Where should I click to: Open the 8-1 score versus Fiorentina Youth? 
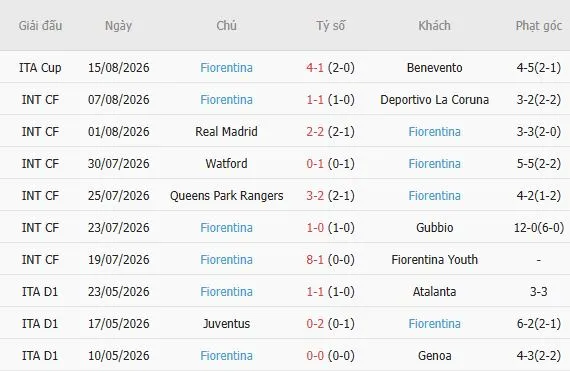click(x=315, y=260)
